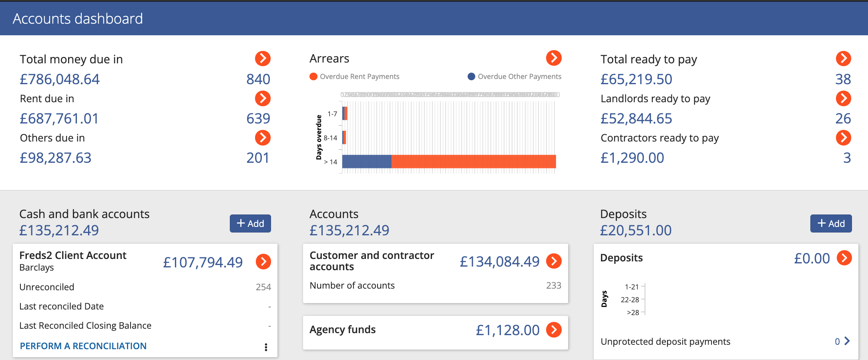Expand Unprotected deposit payments chevron
The image size is (868, 360).
point(847,341)
